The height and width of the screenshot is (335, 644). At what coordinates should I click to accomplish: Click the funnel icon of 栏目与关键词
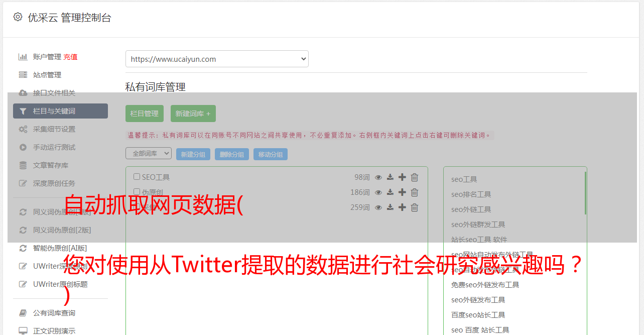(23, 111)
